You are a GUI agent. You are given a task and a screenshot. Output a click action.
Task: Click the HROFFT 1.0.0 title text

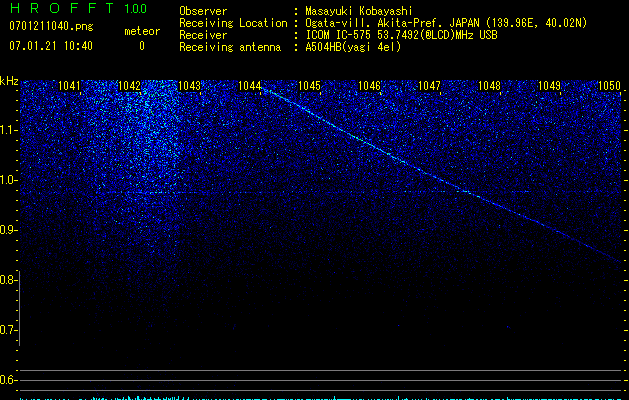point(78,8)
